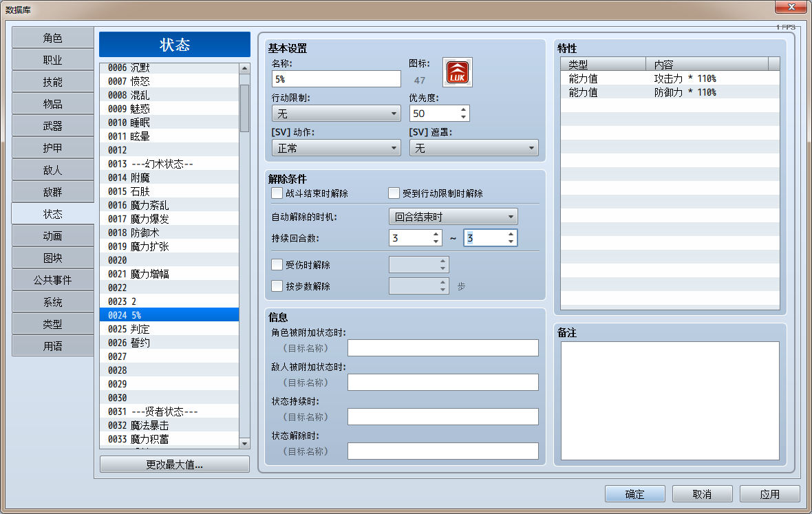The image size is (812, 514).
Task: Open the [SV] 遮罩 dropdown
Action: click(x=474, y=148)
